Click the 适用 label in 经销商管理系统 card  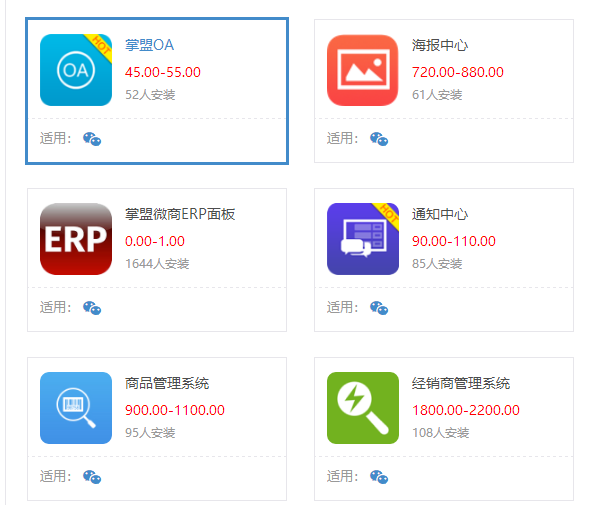(342, 476)
